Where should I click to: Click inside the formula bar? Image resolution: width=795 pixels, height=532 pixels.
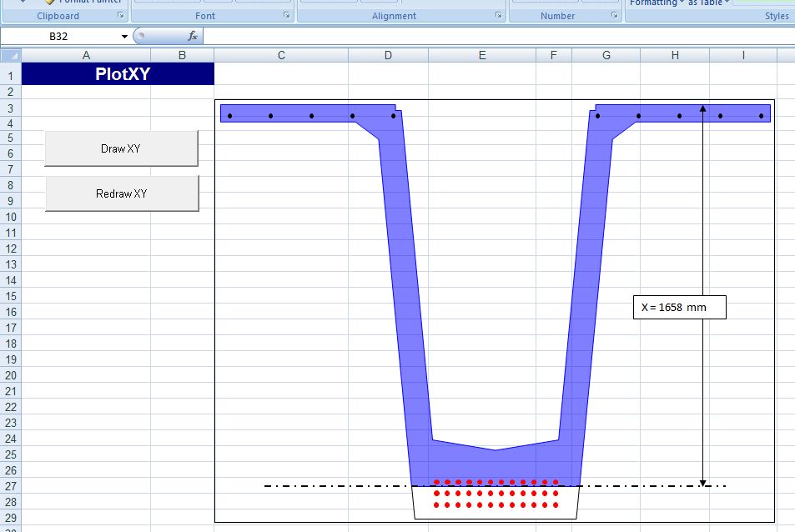point(492,36)
